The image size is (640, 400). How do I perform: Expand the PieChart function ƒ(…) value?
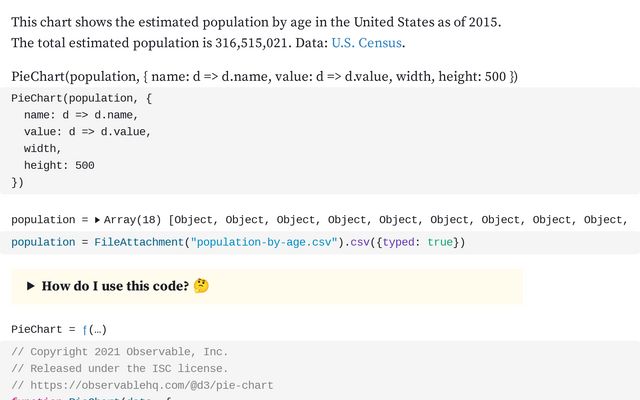point(94,330)
